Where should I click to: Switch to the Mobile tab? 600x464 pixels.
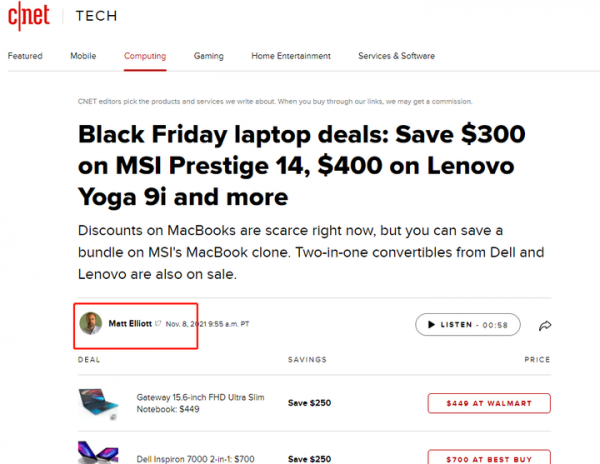click(83, 56)
